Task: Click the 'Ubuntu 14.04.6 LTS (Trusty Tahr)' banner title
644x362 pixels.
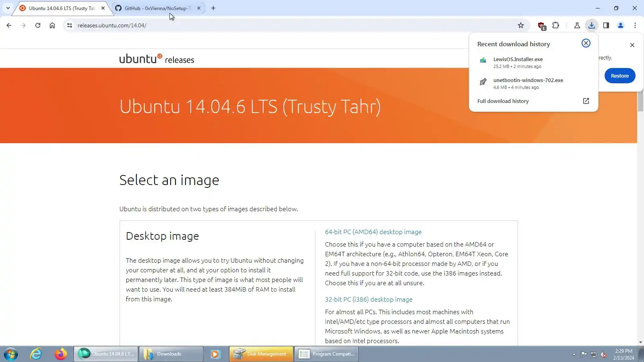Action: [250, 107]
